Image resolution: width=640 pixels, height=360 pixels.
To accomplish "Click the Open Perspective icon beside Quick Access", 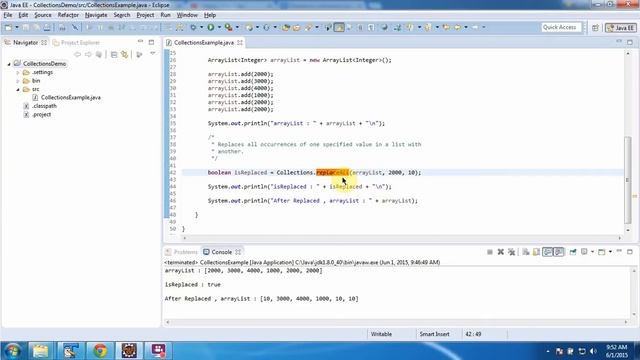I will (595, 27).
